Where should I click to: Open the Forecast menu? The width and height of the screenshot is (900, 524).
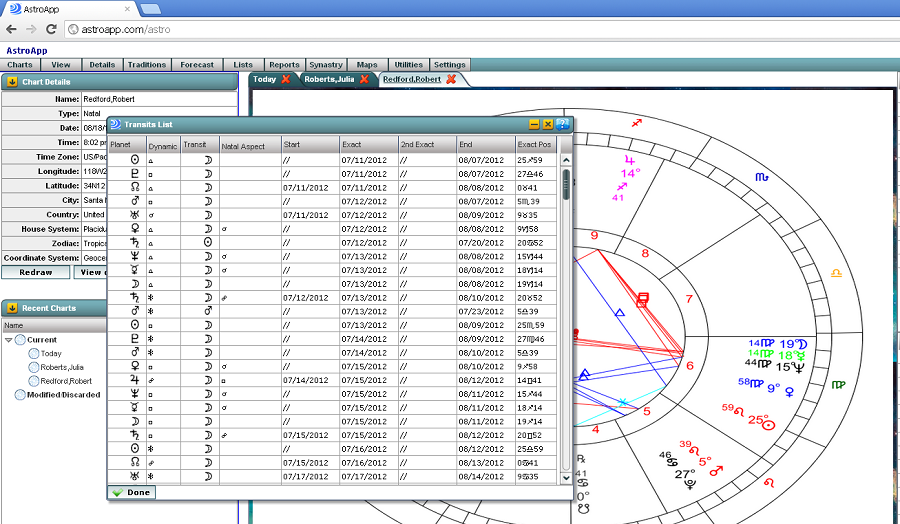[x=197, y=65]
